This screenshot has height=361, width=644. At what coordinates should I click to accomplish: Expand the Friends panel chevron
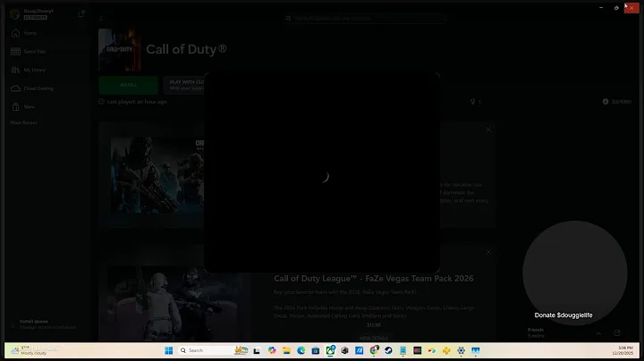[598, 333]
